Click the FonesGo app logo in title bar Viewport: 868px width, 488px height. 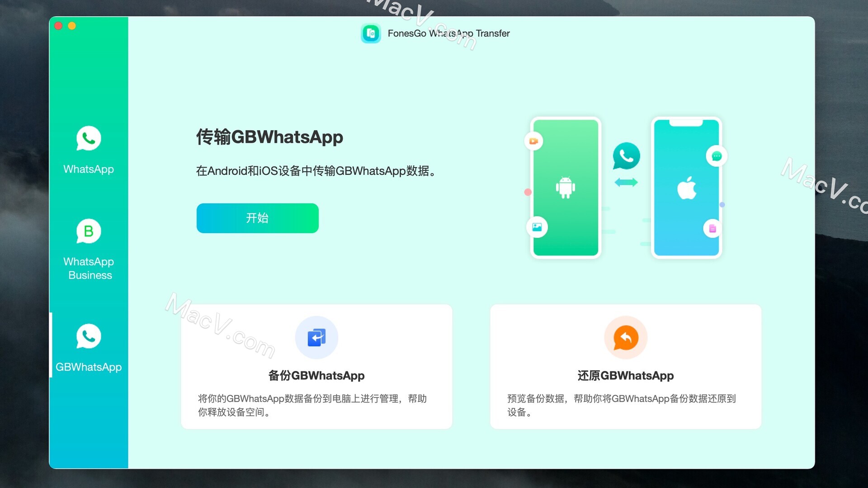(x=371, y=33)
